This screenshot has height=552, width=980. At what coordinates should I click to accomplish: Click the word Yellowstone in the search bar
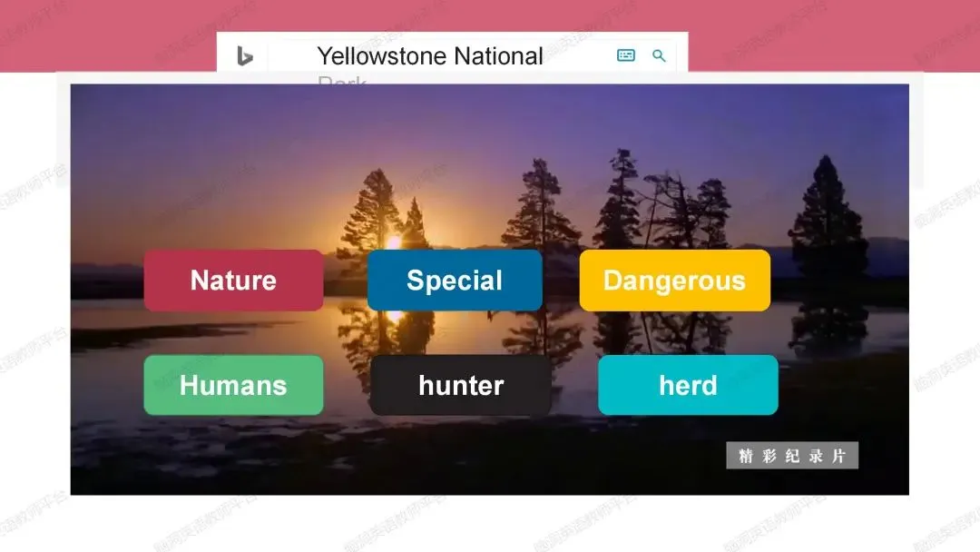(382, 56)
